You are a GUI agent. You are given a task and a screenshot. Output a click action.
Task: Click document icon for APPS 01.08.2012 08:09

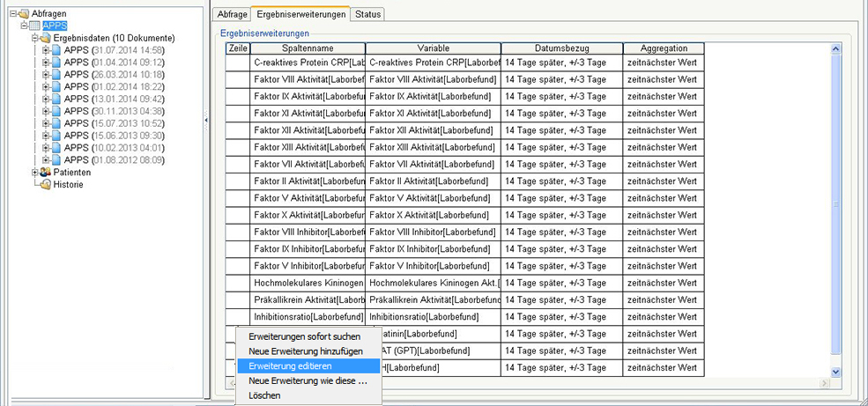pos(56,160)
